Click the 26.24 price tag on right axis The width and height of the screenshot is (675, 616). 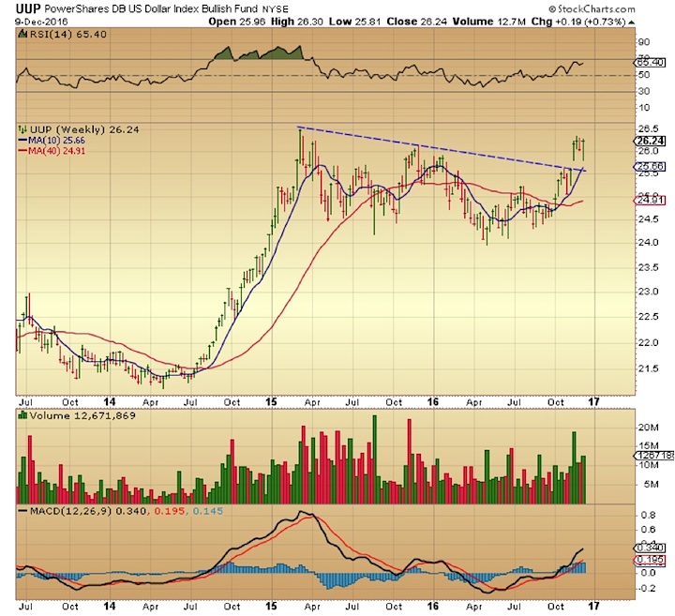point(650,141)
